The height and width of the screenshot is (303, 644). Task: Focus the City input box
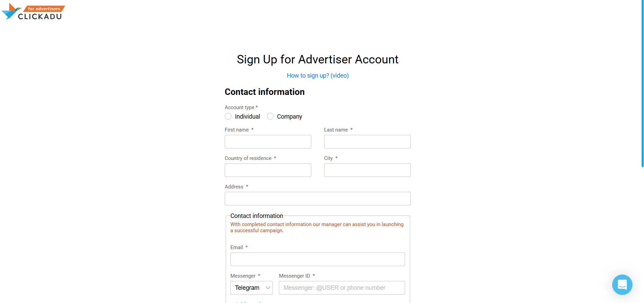coord(367,170)
